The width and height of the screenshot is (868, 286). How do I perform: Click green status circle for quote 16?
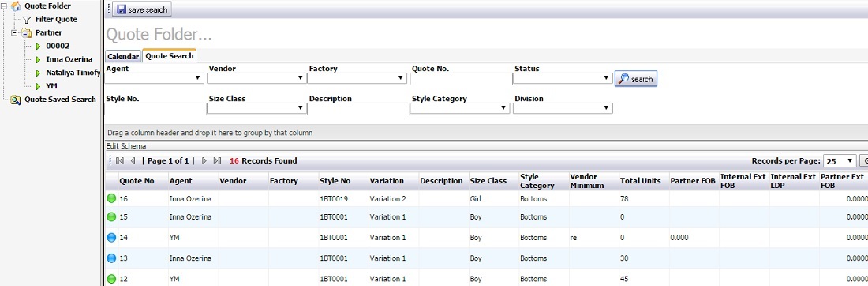click(x=111, y=198)
